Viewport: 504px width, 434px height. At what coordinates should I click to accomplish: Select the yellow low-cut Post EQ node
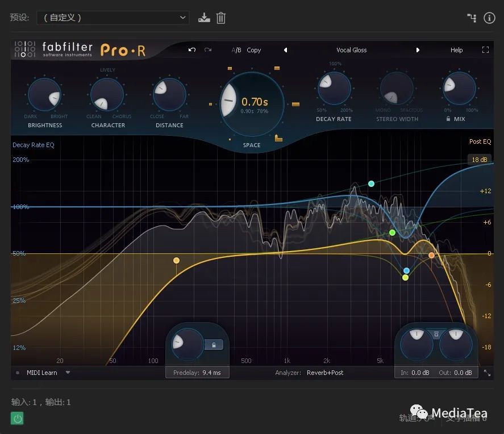(x=177, y=260)
